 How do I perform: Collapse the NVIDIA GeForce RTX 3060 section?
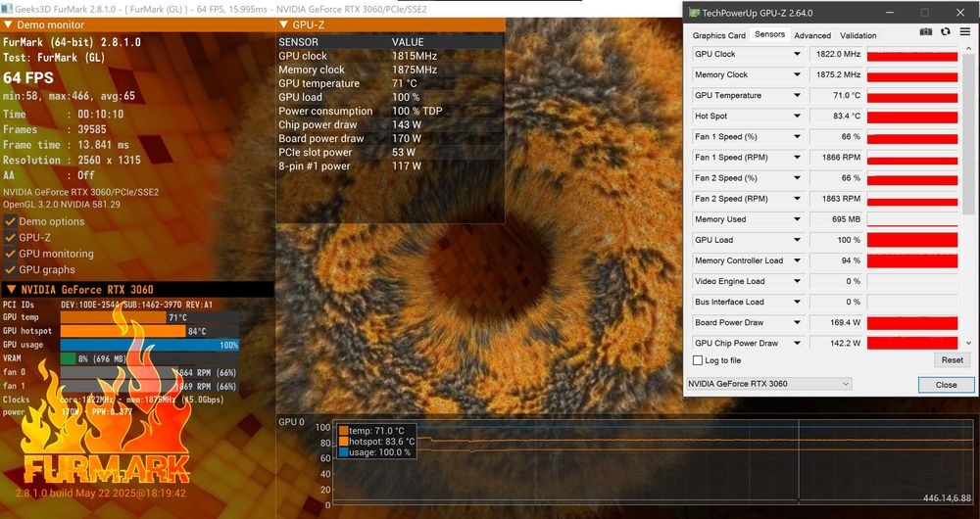[11, 289]
